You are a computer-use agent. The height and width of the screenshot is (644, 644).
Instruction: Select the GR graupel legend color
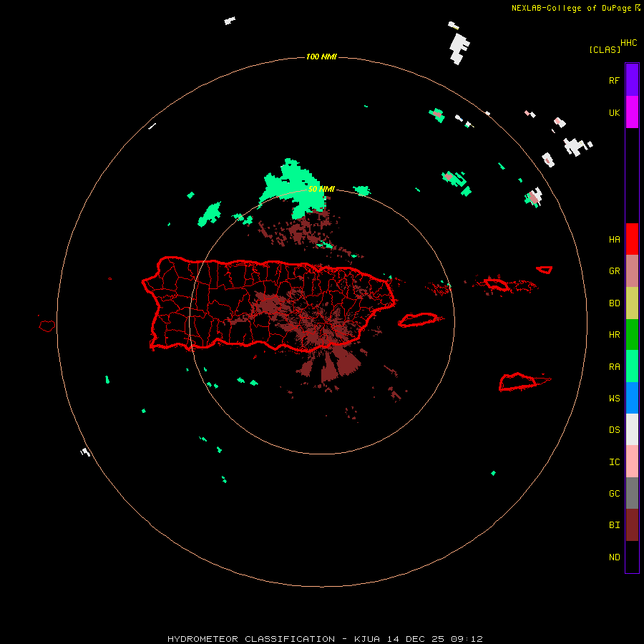coord(632,271)
